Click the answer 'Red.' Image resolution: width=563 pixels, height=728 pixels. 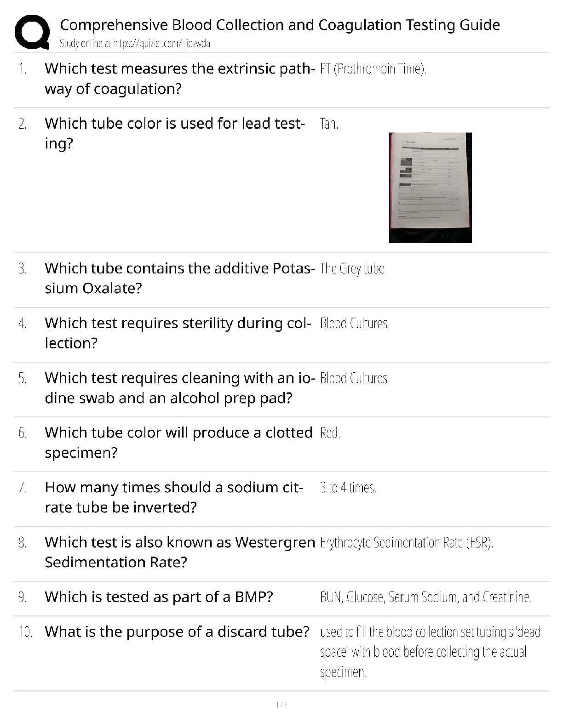[x=330, y=433]
